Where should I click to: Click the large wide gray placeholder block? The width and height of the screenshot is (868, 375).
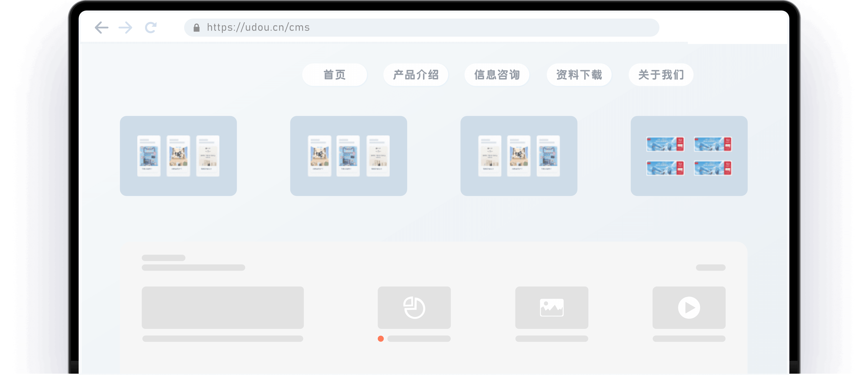pyautogui.click(x=222, y=308)
